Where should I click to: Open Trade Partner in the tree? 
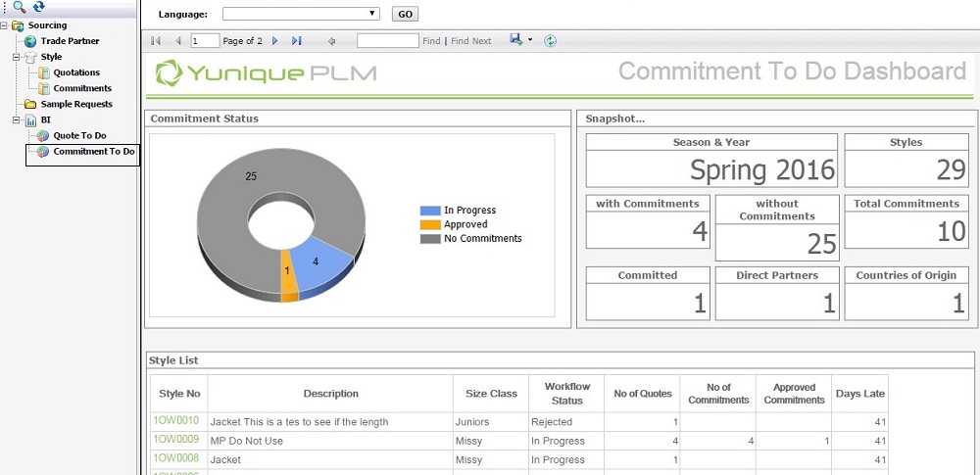(x=70, y=40)
